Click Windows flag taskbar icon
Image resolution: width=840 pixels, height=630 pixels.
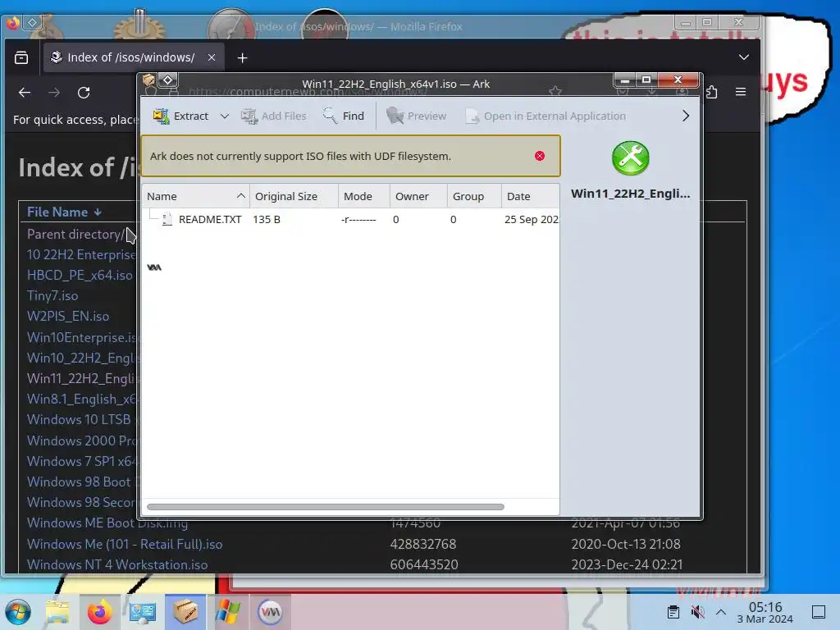click(228, 612)
